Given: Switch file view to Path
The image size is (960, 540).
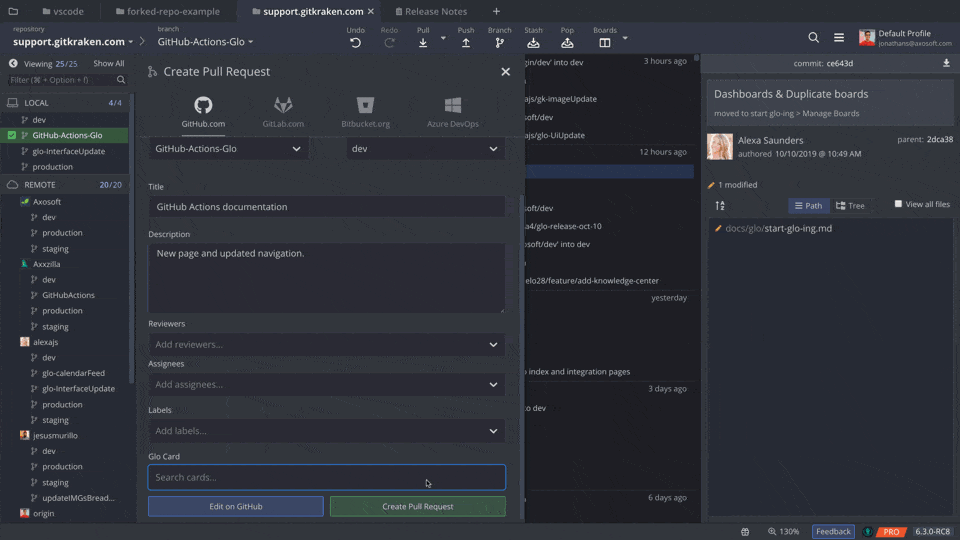Looking at the screenshot, I should coord(809,206).
